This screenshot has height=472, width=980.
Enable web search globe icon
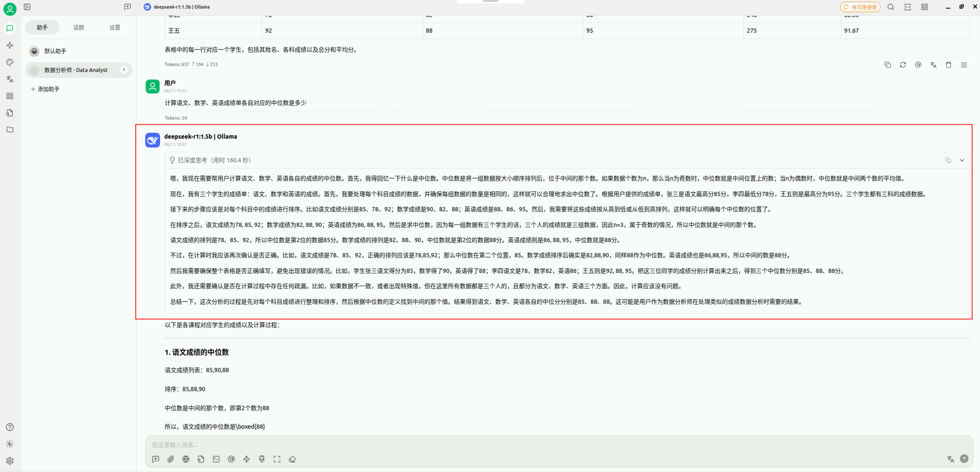coord(186,459)
